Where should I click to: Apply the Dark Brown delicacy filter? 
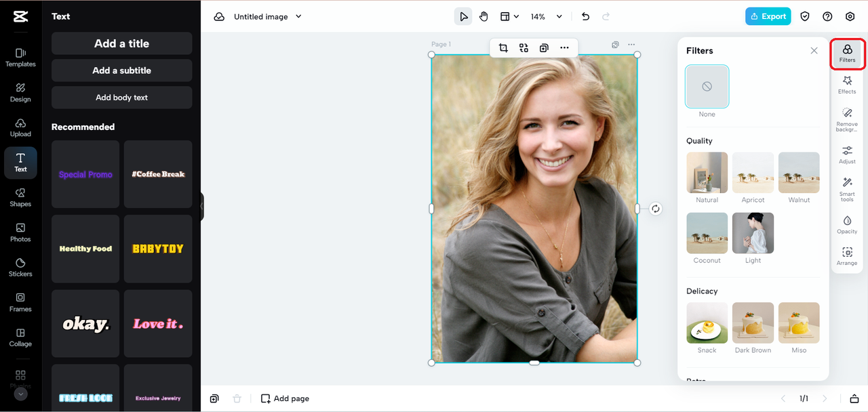coord(753,323)
